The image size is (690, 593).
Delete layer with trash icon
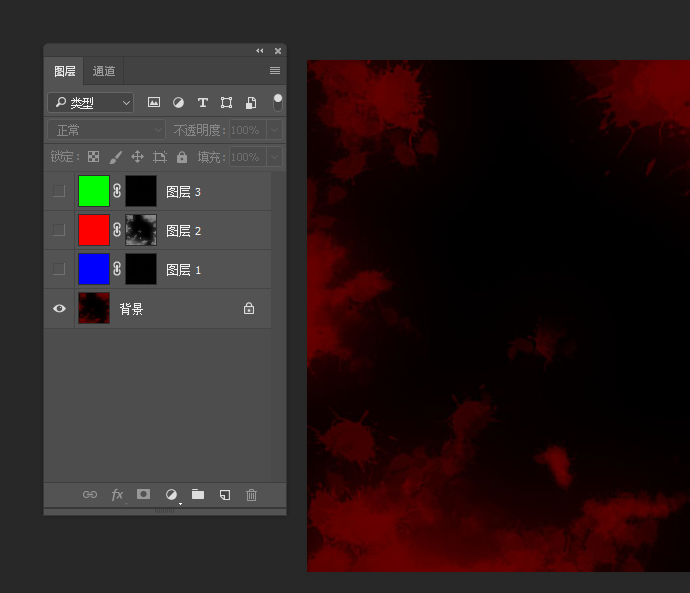(252, 494)
